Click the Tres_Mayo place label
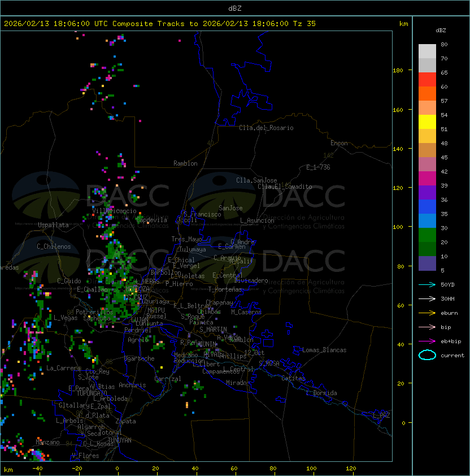Screen dimensions: 470x476 186,239
